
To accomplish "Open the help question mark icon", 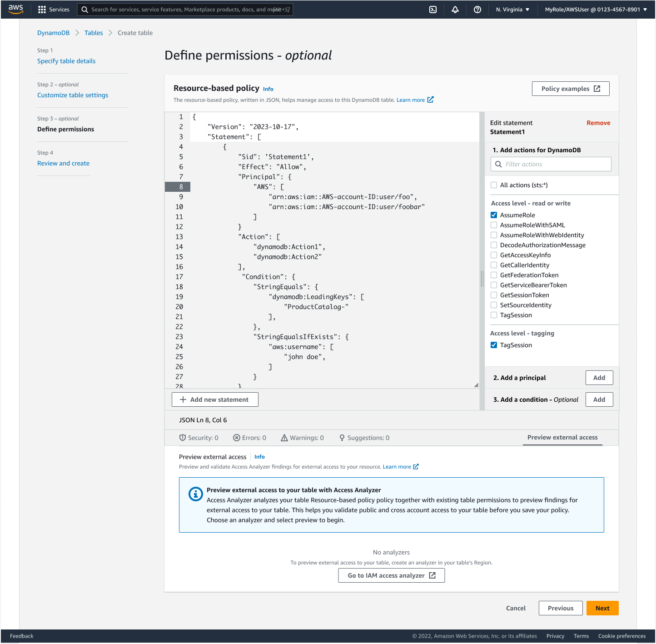I will click(x=477, y=9).
